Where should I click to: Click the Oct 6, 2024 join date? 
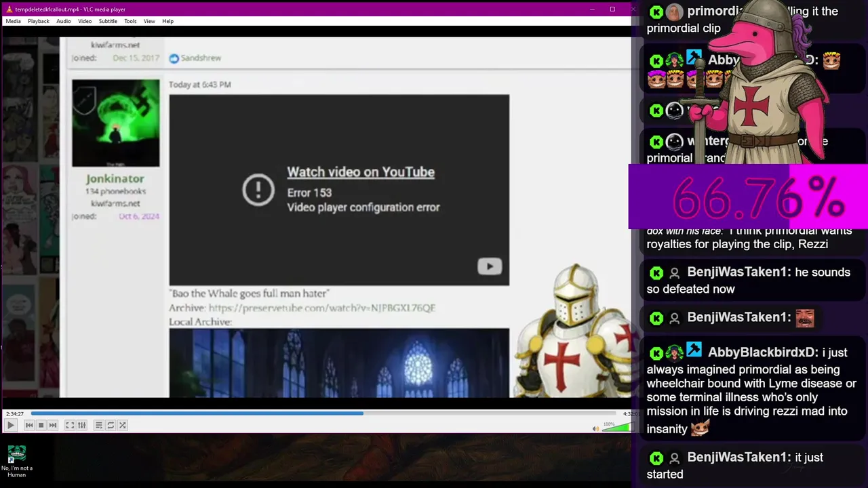coord(139,216)
